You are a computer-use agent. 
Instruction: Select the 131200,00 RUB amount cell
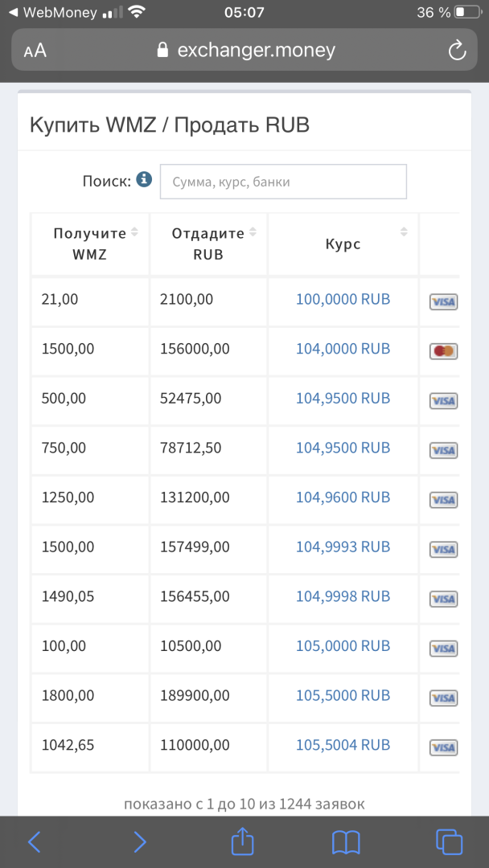click(x=209, y=499)
